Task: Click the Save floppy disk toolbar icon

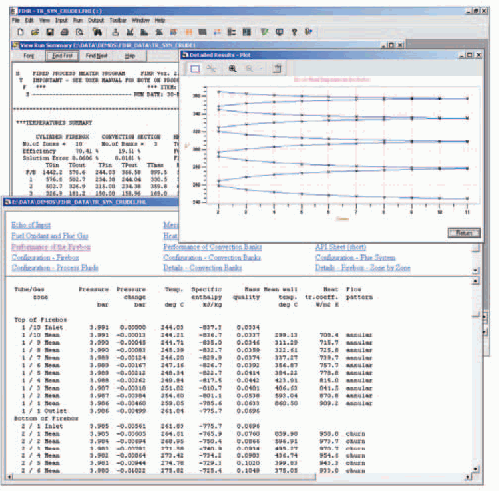Action: point(50,32)
